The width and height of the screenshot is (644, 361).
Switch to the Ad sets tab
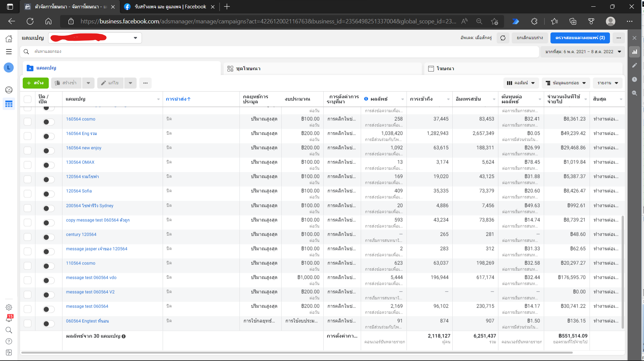click(x=322, y=69)
